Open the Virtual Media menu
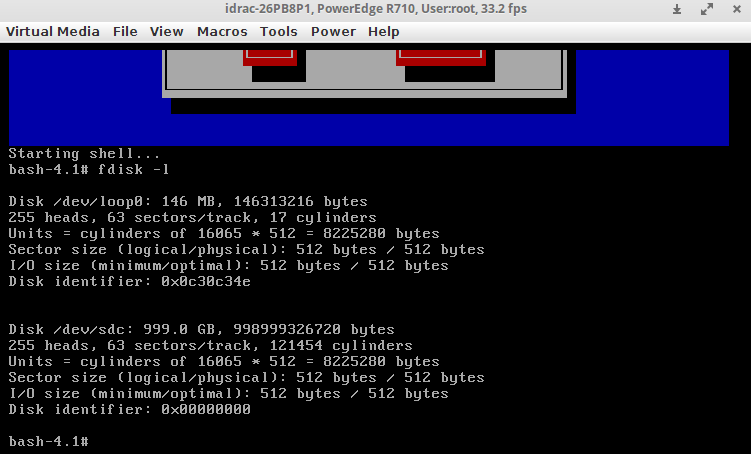Screen dimensions: 751x454 pyautogui.click(x=53, y=31)
